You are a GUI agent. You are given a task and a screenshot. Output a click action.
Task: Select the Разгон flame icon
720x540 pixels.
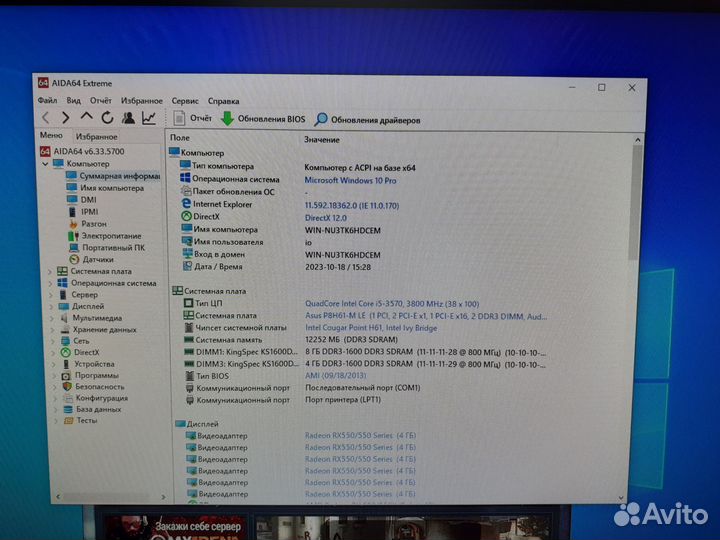(73, 224)
